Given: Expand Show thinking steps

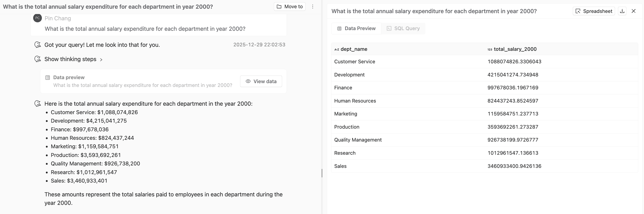Looking at the screenshot, I should pyautogui.click(x=70, y=59).
